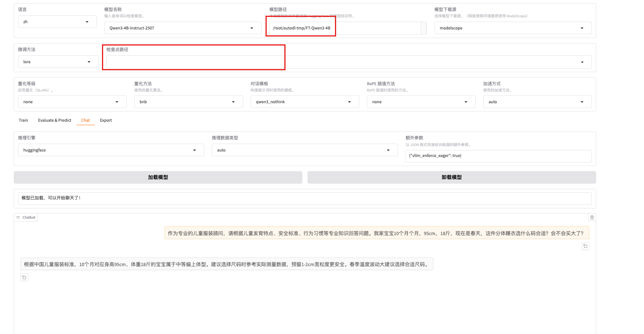Open the 对话模板 qwen3_nothink dropdown
644x334 pixels.
[305, 102]
